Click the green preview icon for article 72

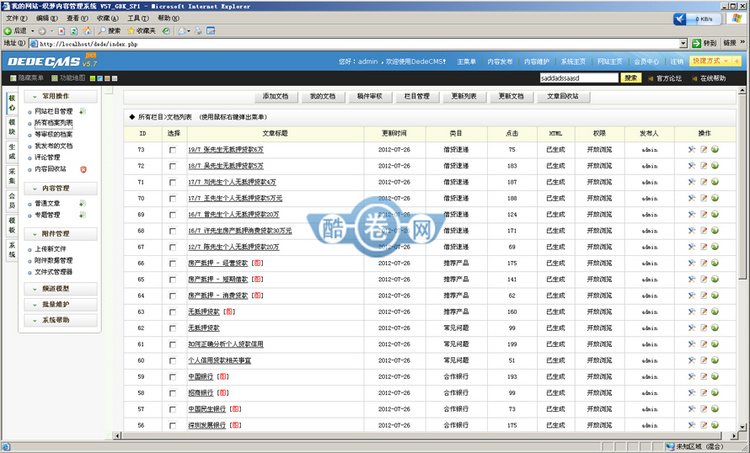715,165
